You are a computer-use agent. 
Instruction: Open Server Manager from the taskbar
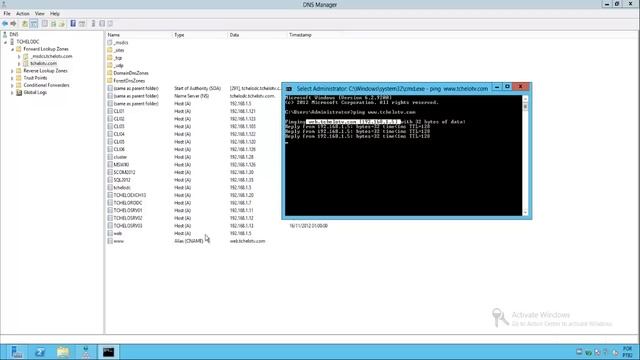coord(16,352)
